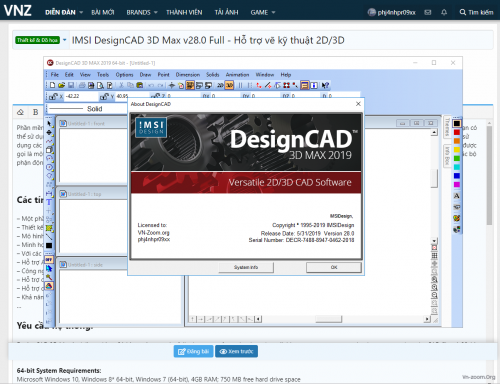The height and width of the screenshot is (384, 500).
Task: Click the Đăng bài post button
Action: point(193,351)
